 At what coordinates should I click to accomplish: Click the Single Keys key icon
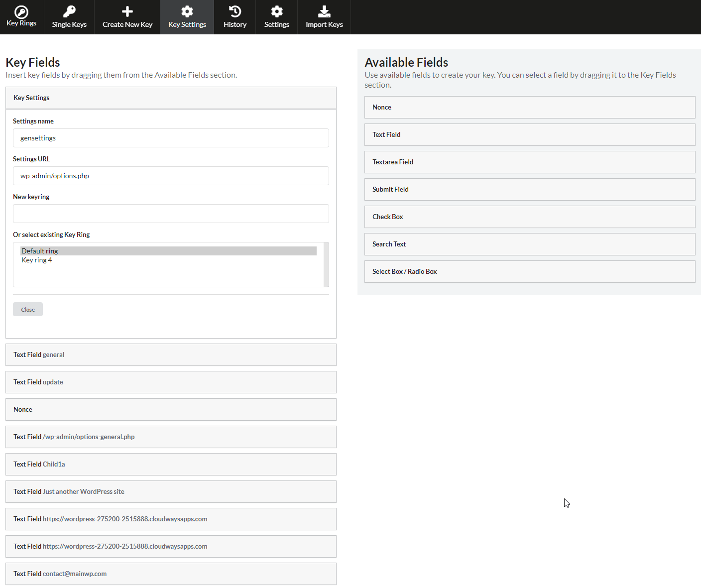[x=69, y=11]
